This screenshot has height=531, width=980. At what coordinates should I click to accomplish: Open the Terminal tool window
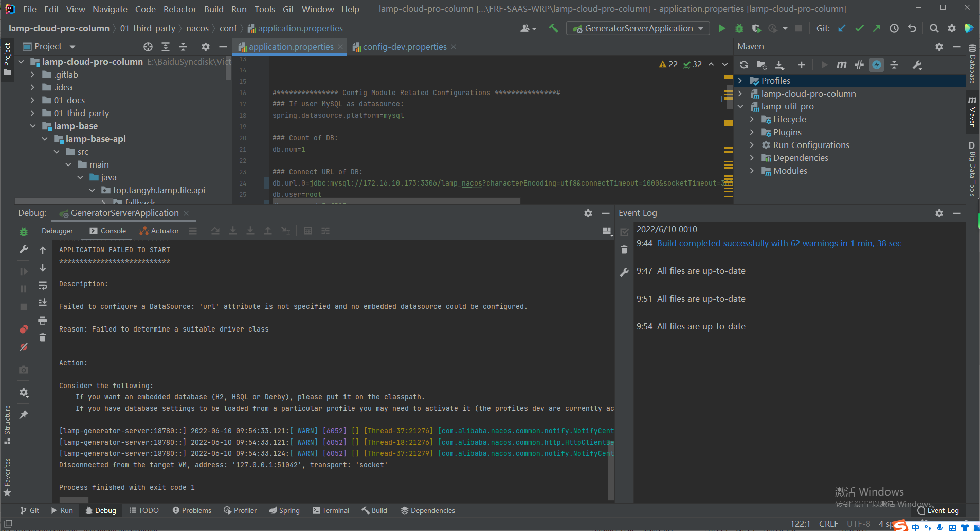[x=331, y=510]
